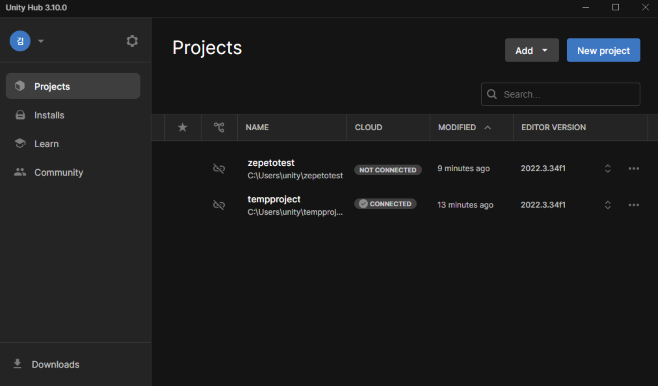Sort by favorites star column header
658x386 pixels.
coord(183,127)
